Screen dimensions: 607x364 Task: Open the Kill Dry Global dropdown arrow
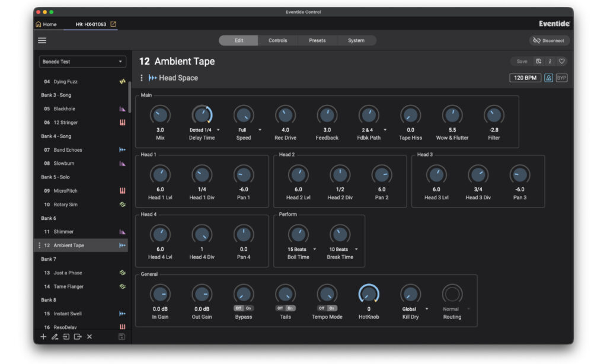click(x=427, y=309)
